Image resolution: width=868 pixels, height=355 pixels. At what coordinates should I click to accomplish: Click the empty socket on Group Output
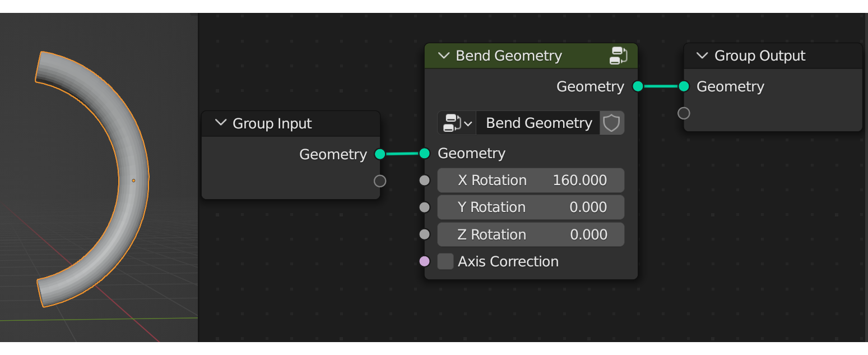pos(684,113)
